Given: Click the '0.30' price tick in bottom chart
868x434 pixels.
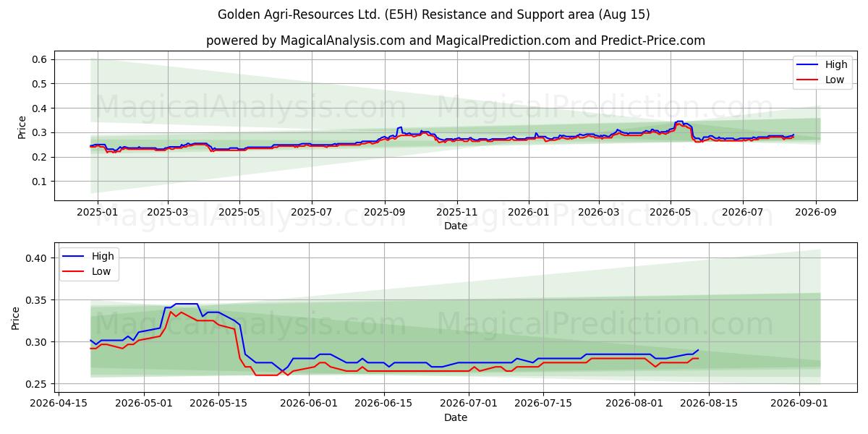Looking at the screenshot, I should tap(37, 342).
